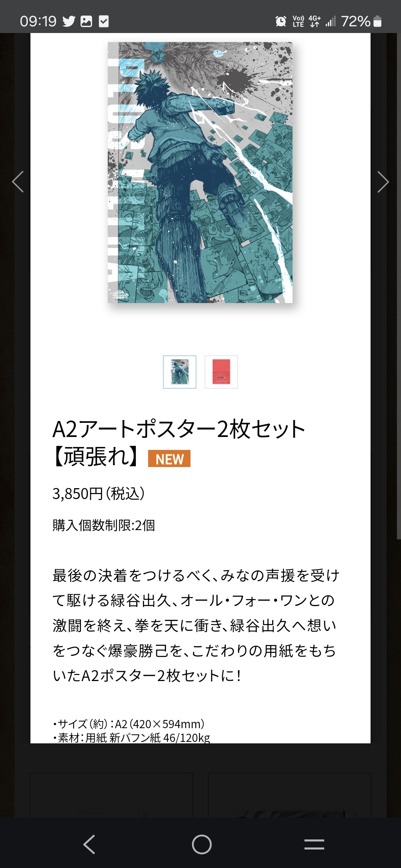Tap the 購入個数制限:2個 text

104,525
